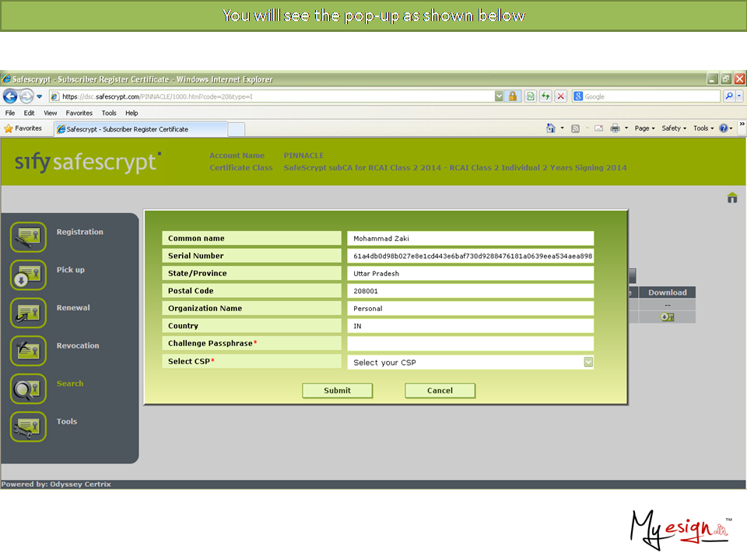The image size is (747, 560).
Task: Open the Page command bar menu
Action: (x=644, y=128)
